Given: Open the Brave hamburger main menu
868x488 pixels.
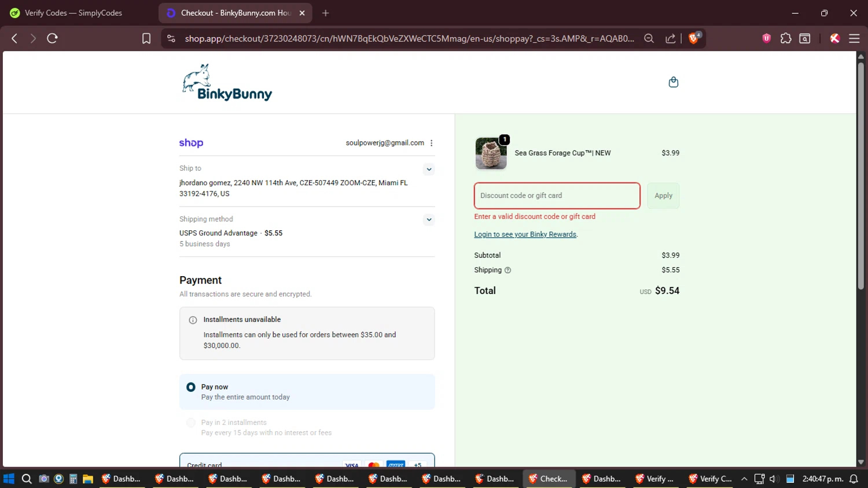Looking at the screenshot, I should tap(854, 38).
